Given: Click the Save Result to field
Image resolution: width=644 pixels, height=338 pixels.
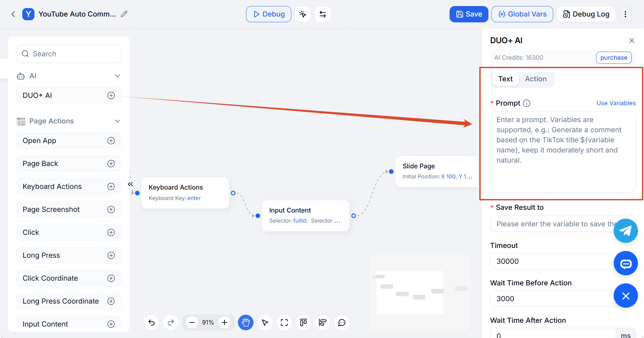Looking at the screenshot, I should (x=563, y=224).
